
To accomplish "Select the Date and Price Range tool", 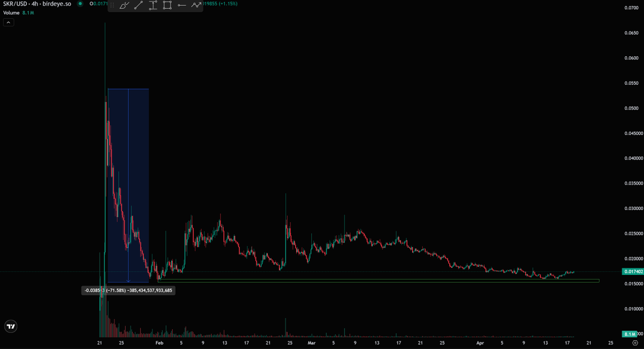I will (x=154, y=6).
